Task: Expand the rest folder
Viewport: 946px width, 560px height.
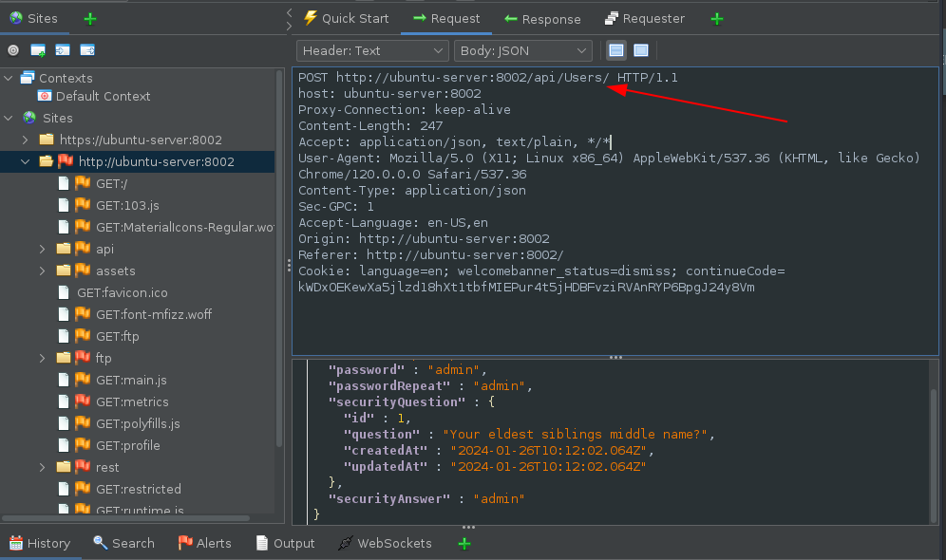Action: click(x=42, y=467)
